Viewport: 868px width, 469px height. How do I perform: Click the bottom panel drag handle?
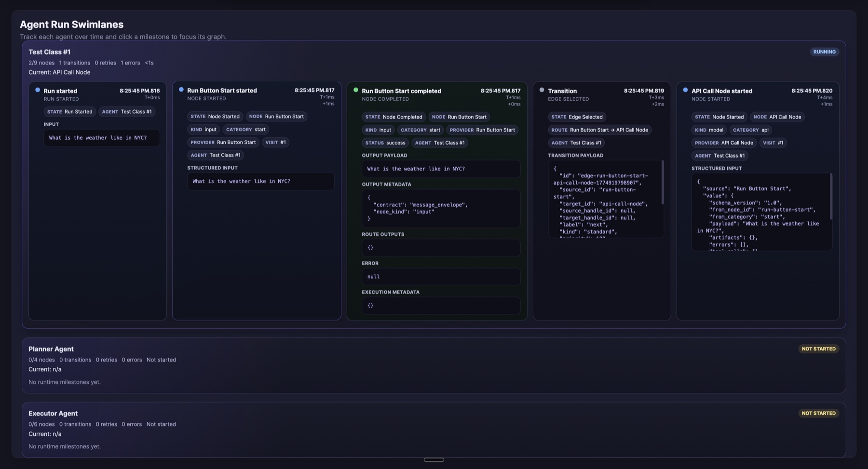coord(434,460)
